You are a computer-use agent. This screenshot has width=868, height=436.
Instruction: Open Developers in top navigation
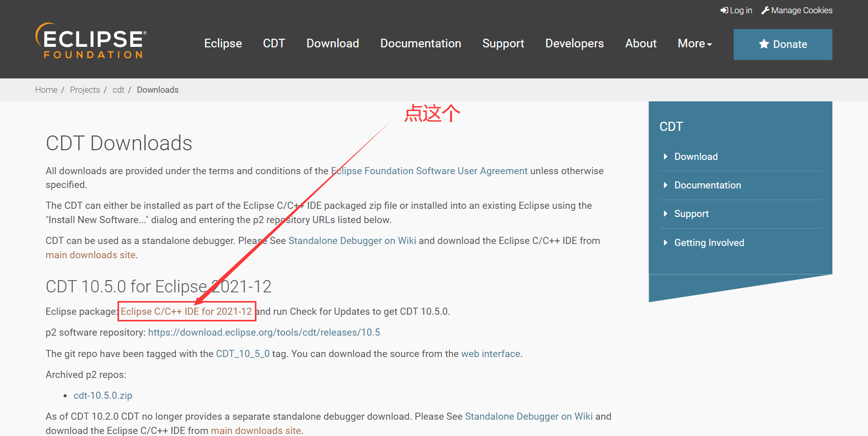tap(574, 44)
